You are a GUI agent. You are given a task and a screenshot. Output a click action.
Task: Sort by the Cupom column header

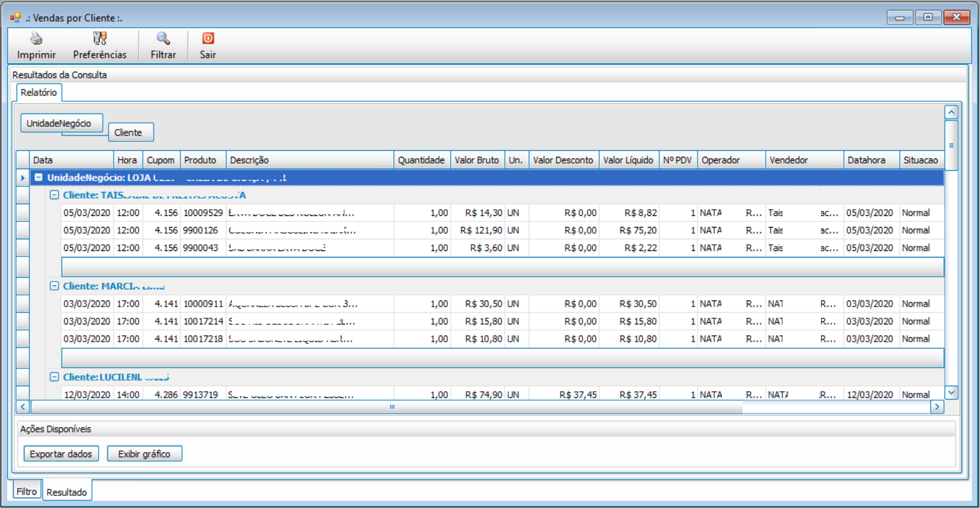point(161,160)
